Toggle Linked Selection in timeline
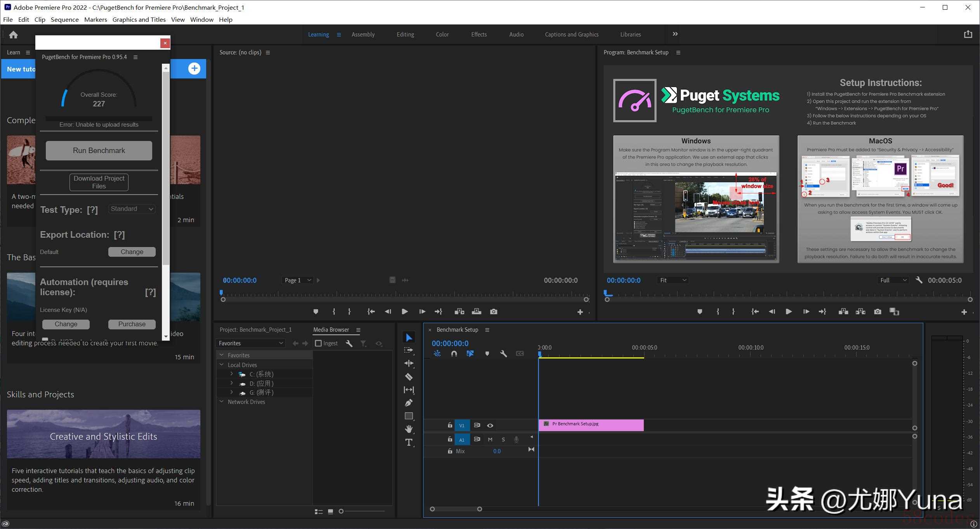980x529 pixels. tap(470, 353)
